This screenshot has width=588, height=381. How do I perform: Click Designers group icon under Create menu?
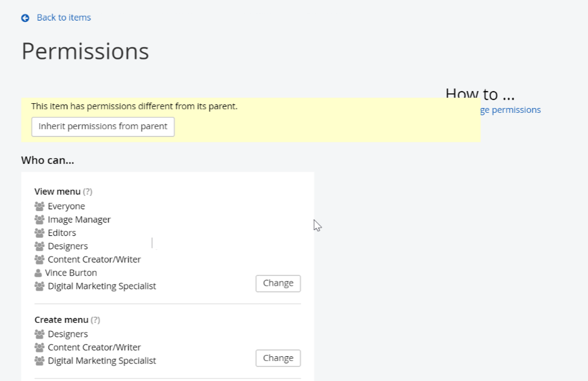click(x=39, y=334)
